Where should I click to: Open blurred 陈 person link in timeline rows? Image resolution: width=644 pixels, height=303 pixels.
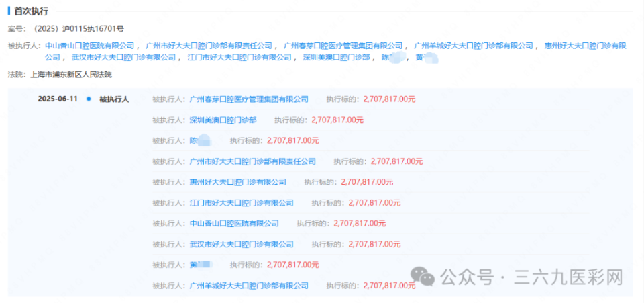coord(200,140)
